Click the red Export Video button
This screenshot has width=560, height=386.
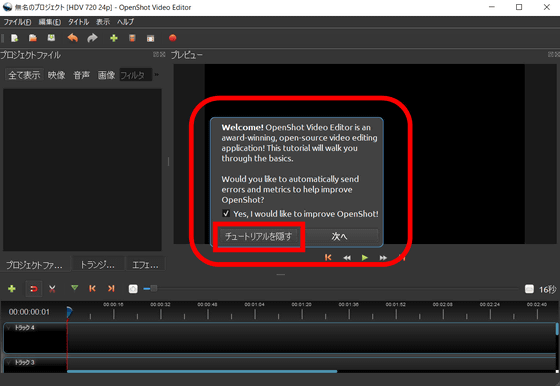click(172, 38)
